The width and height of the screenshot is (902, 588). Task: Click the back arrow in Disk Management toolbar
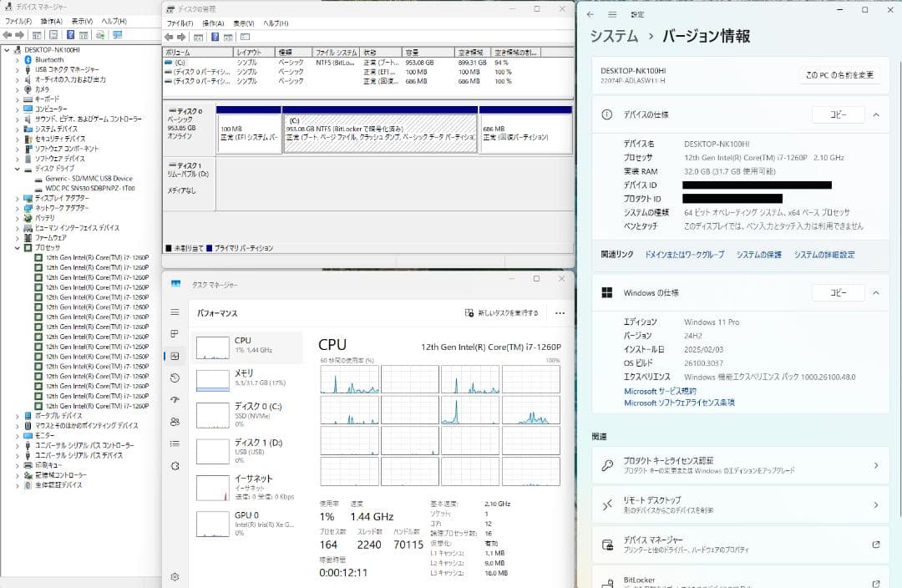tap(170, 38)
